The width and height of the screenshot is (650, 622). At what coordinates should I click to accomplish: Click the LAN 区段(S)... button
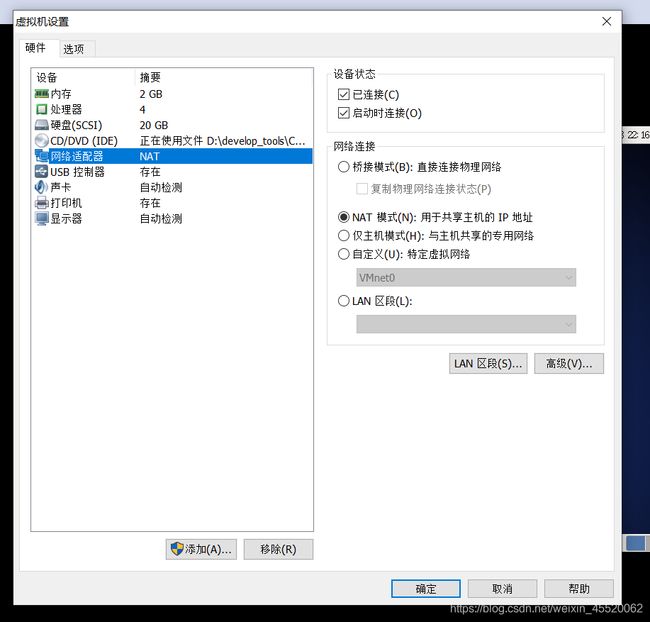point(488,364)
